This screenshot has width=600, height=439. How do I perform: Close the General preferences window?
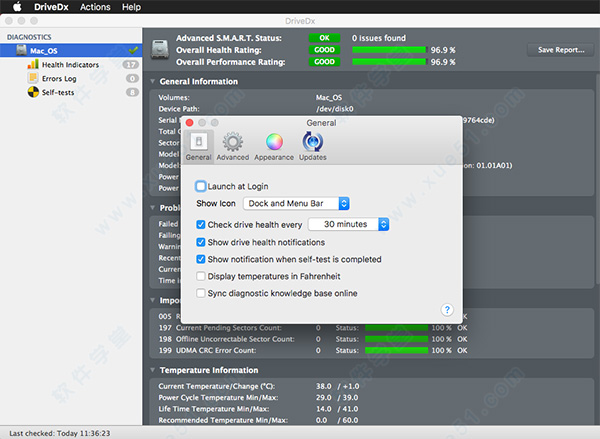pyautogui.click(x=189, y=122)
